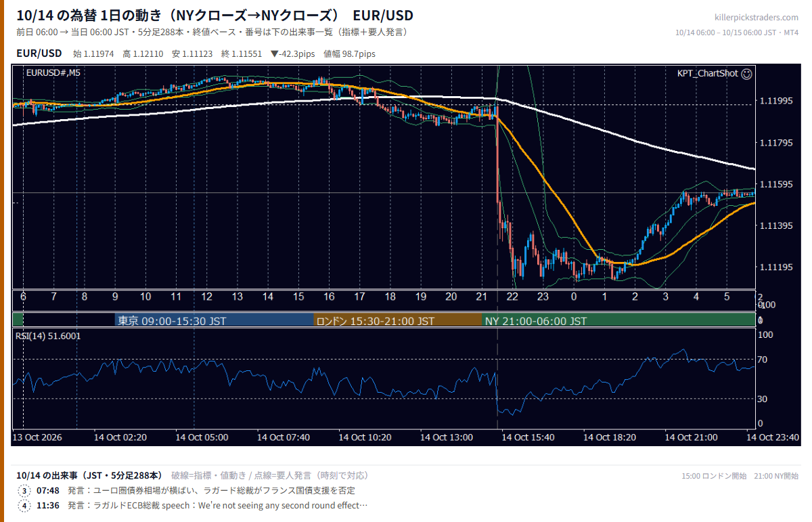The width and height of the screenshot is (812, 522).
Task: Click the 14 Oct 21:00 time label
Action: coord(691,437)
